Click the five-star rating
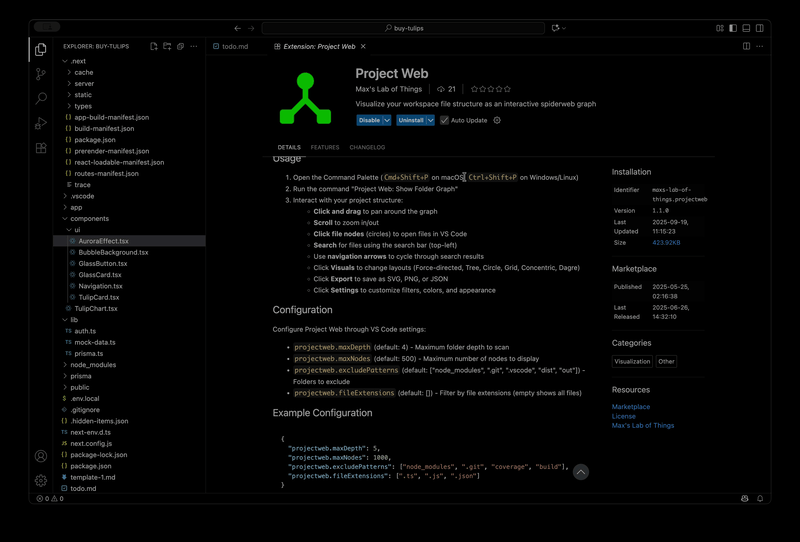The width and height of the screenshot is (800, 542). click(x=490, y=89)
